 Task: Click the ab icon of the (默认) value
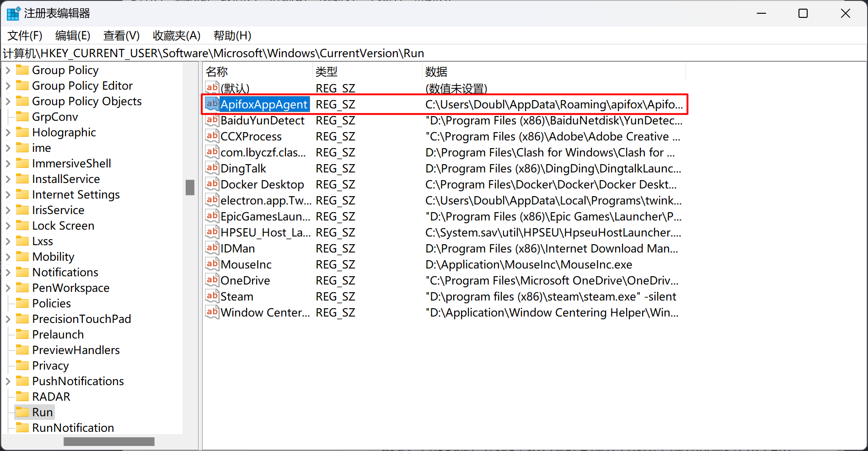pyautogui.click(x=212, y=88)
